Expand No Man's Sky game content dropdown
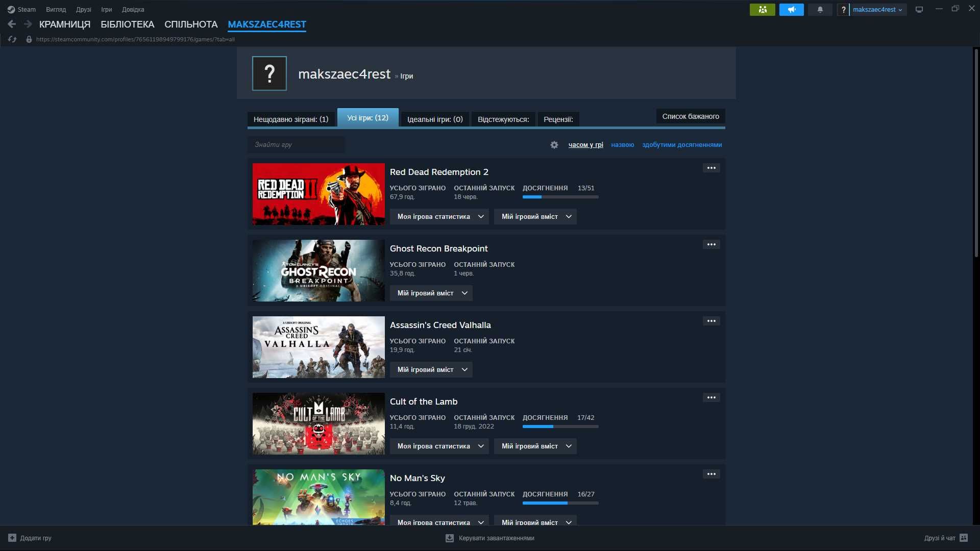 [x=535, y=520]
